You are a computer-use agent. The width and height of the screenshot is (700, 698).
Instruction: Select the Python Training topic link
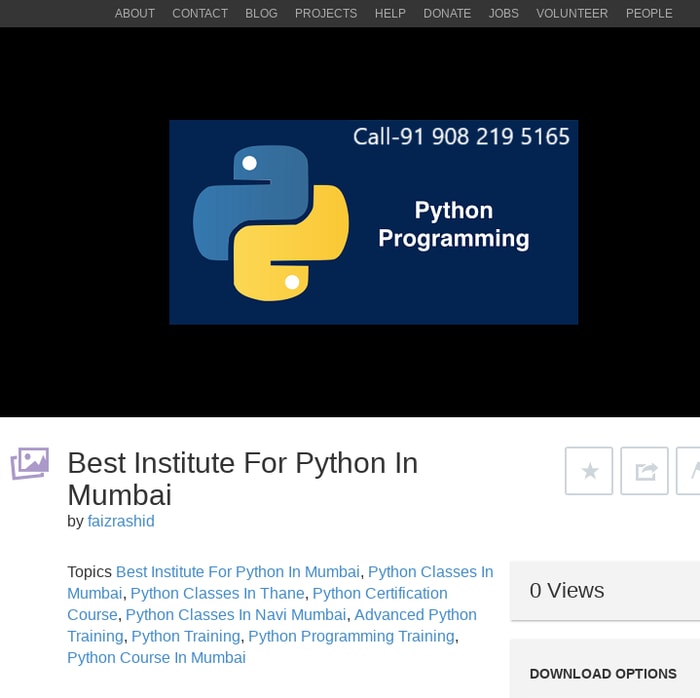tap(186, 636)
